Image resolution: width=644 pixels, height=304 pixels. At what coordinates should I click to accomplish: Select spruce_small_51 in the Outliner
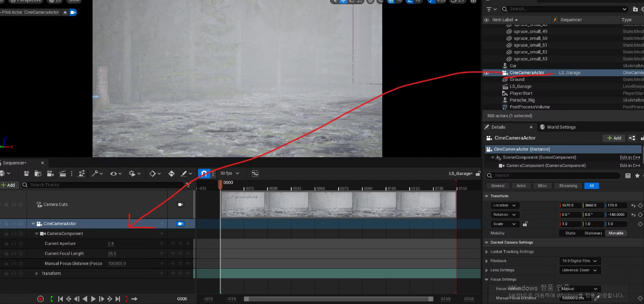tap(530, 45)
